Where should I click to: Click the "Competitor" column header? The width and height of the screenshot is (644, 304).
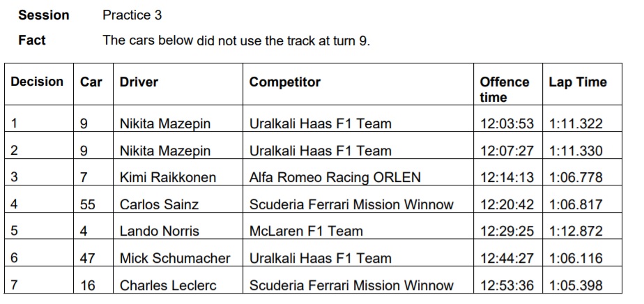pos(285,82)
